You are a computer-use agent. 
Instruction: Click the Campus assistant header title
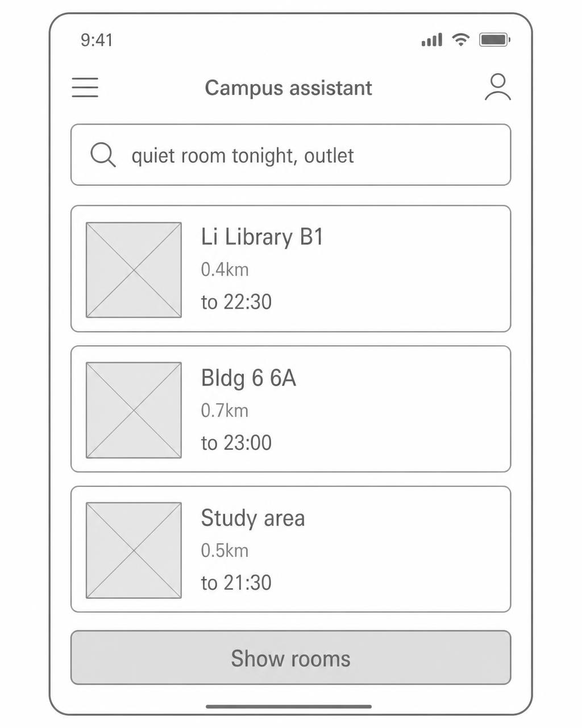coord(289,88)
